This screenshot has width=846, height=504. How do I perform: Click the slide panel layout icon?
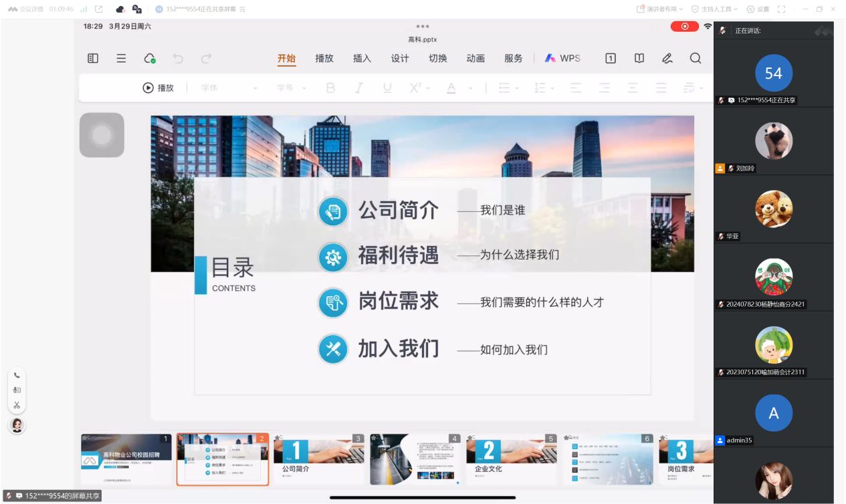(93, 59)
